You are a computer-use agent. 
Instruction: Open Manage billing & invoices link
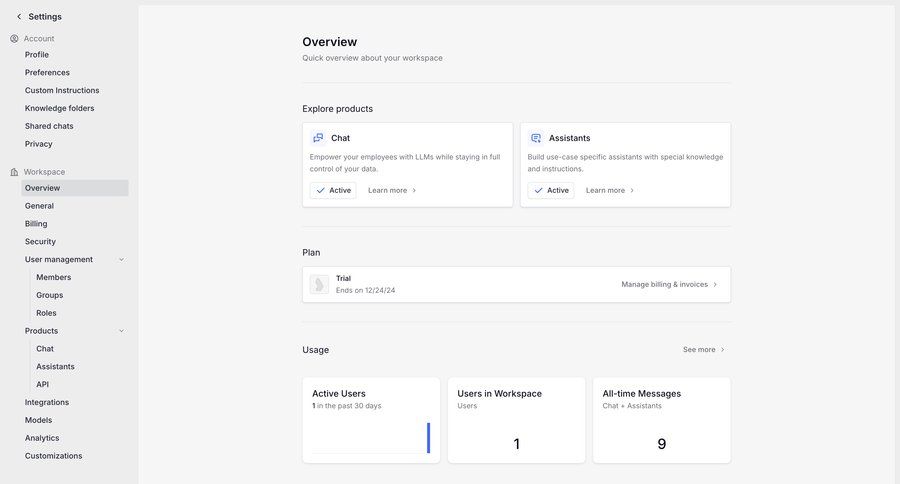pyautogui.click(x=669, y=284)
